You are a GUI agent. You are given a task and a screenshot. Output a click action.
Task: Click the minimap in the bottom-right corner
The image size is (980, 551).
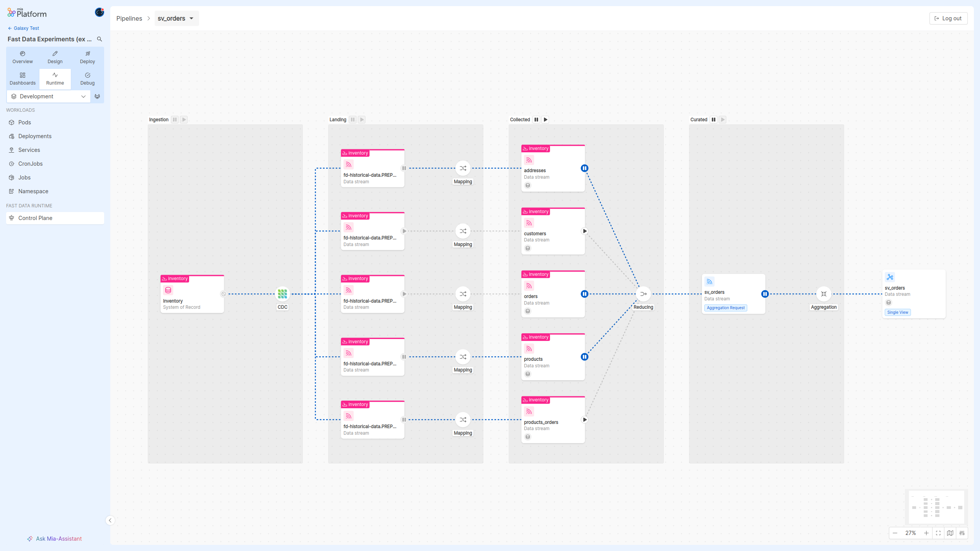[937, 507]
